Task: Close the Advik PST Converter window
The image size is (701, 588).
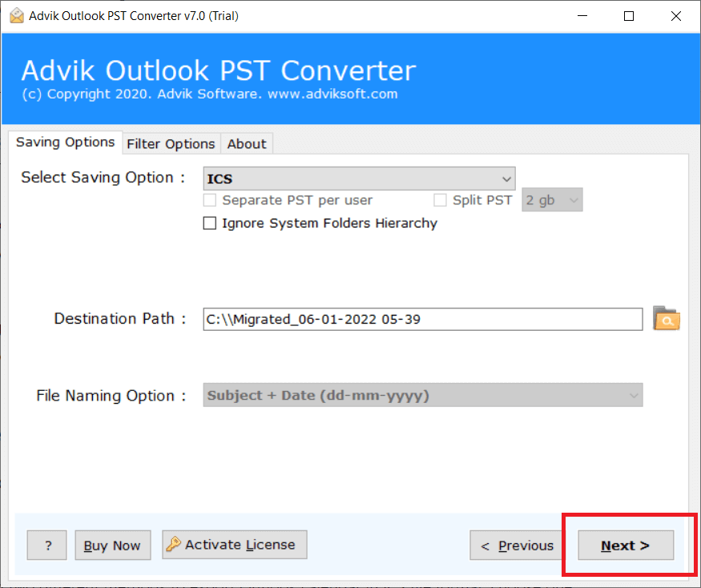Action: (676, 16)
